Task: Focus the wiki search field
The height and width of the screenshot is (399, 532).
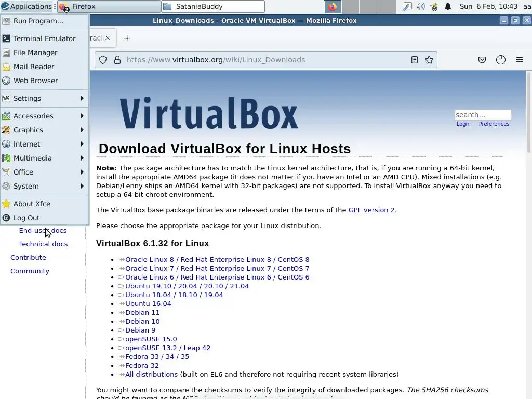Action: (483, 115)
